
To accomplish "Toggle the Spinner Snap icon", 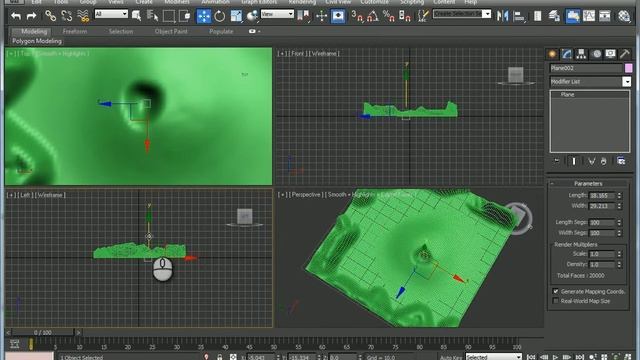I will (x=404, y=16).
